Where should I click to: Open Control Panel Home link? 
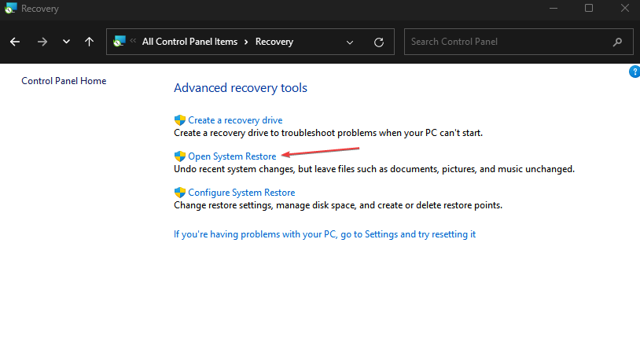click(64, 81)
